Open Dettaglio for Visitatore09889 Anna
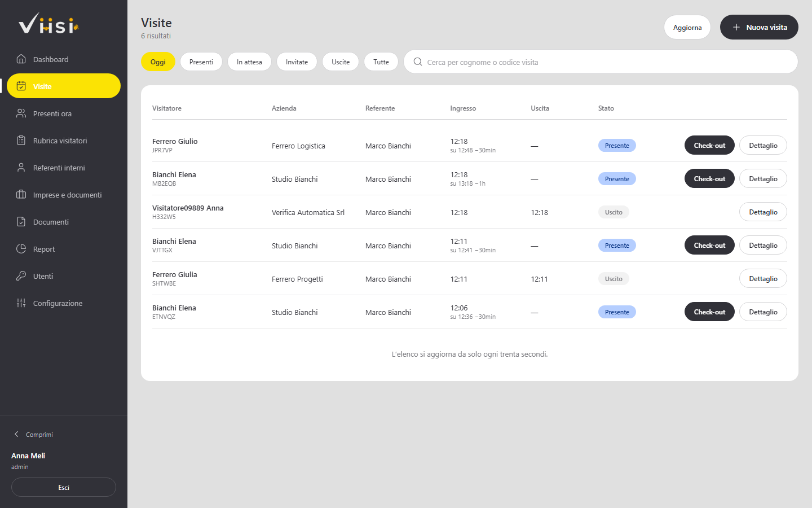Viewport: 812px width, 508px height. (763, 212)
